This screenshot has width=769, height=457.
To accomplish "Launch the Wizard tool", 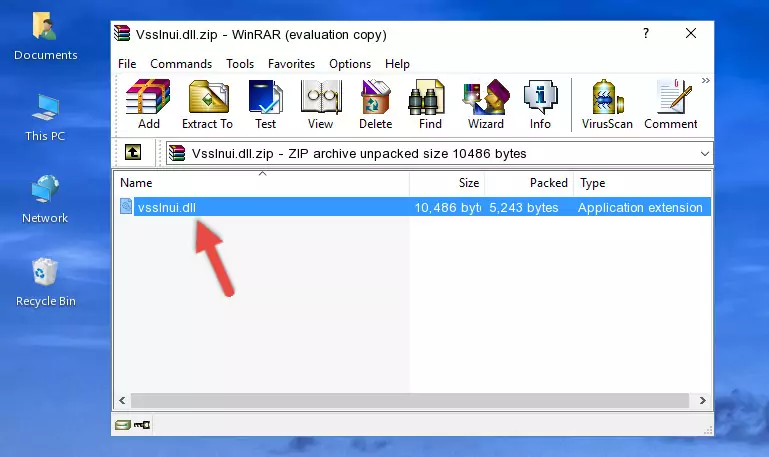I will (486, 104).
